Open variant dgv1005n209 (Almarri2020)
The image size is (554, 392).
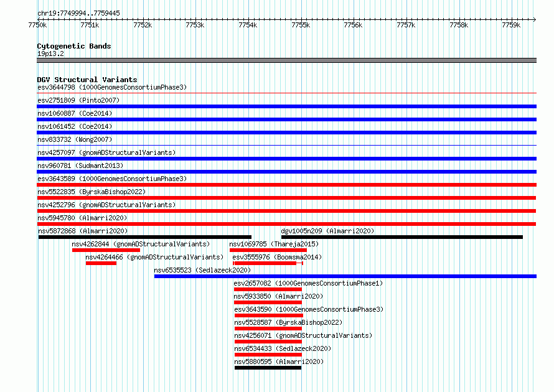(x=327, y=231)
